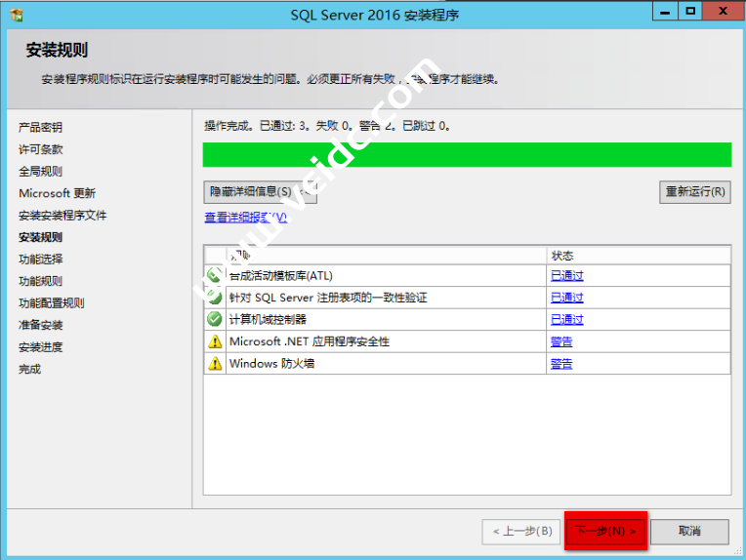Image resolution: width=746 pixels, height=560 pixels.
Task: Click the green progress bar
Action: point(467,154)
